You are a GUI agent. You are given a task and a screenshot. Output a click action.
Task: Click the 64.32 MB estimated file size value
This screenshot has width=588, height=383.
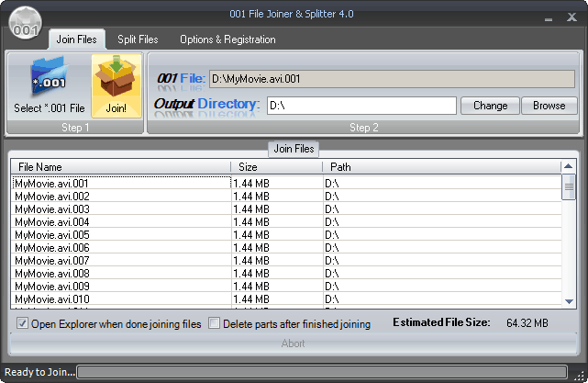click(527, 323)
